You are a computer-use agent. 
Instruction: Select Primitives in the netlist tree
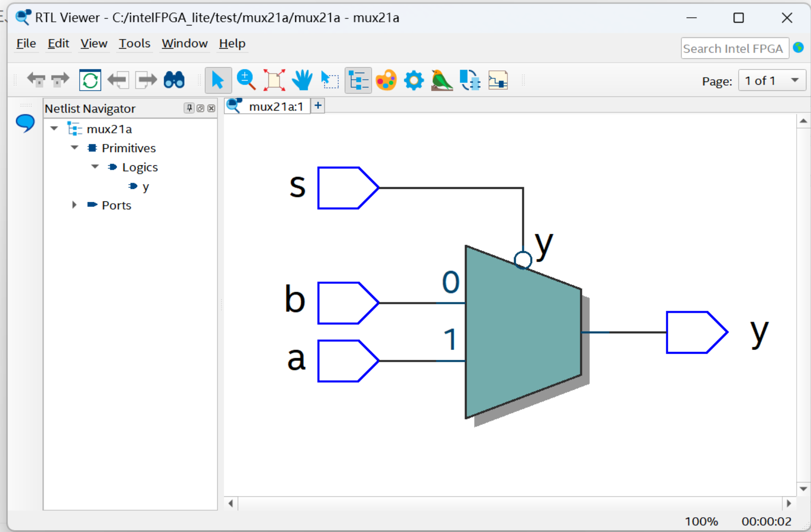(x=129, y=148)
